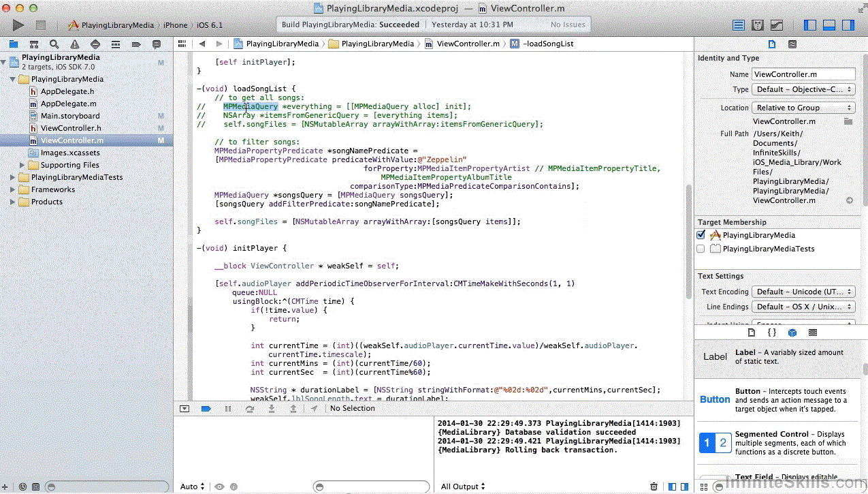Expand the Supporting Files folder
The image size is (868, 494).
22,165
